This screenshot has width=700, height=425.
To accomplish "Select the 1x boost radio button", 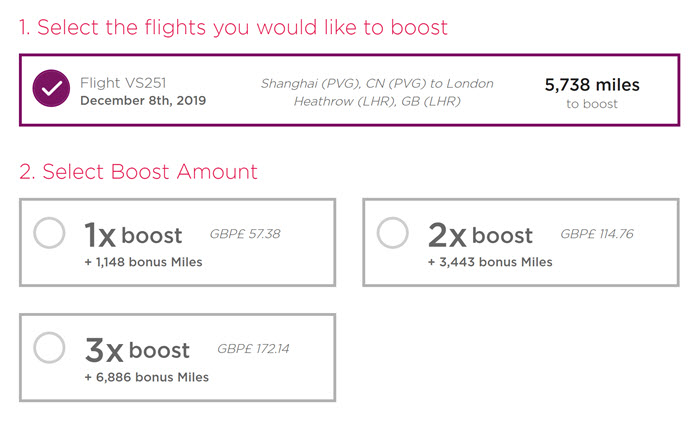I will pyautogui.click(x=49, y=233).
